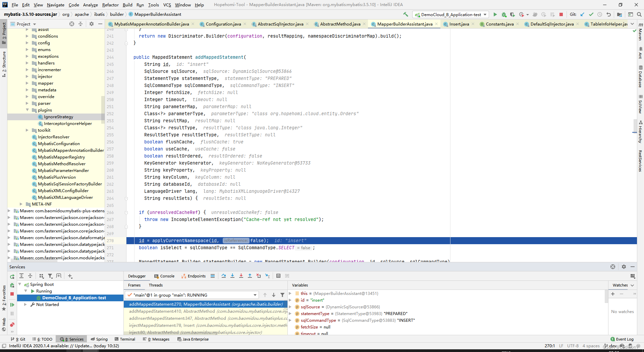Screen dimensions: 644x352
Task: Toggle the Structure tool window sidebar button
Action: pyautogui.click(x=4, y=64)
